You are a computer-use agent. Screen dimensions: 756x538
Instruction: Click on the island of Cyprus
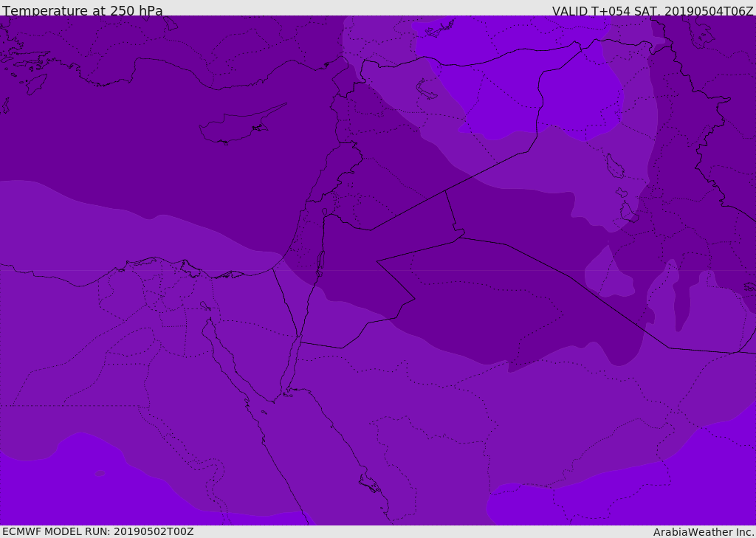235,127
